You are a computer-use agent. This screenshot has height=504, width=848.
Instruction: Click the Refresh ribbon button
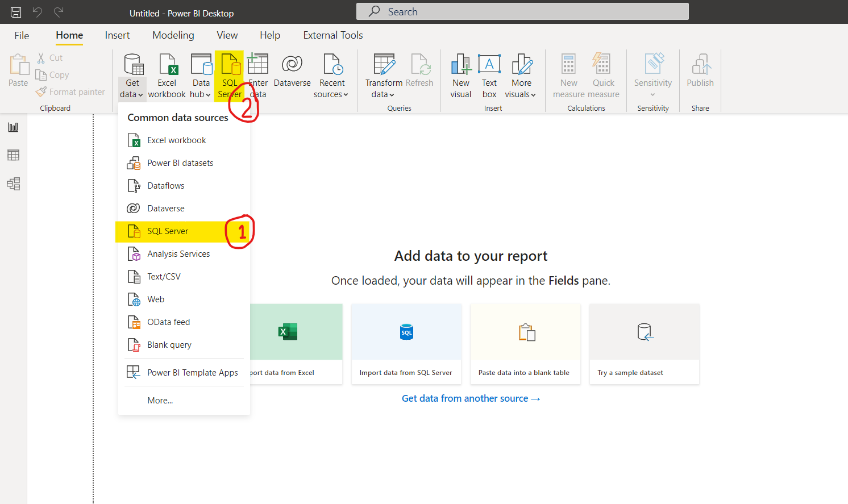(419, 71)
